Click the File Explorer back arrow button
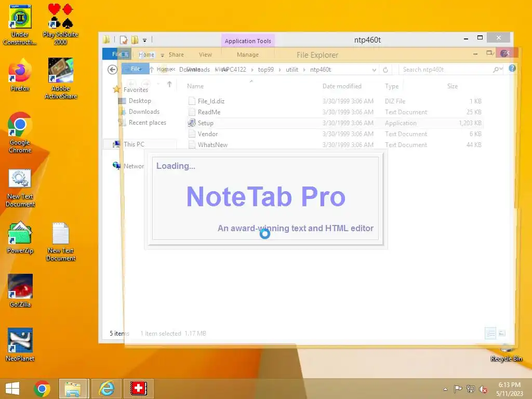532x399 pixels. [x=112, y=70]
